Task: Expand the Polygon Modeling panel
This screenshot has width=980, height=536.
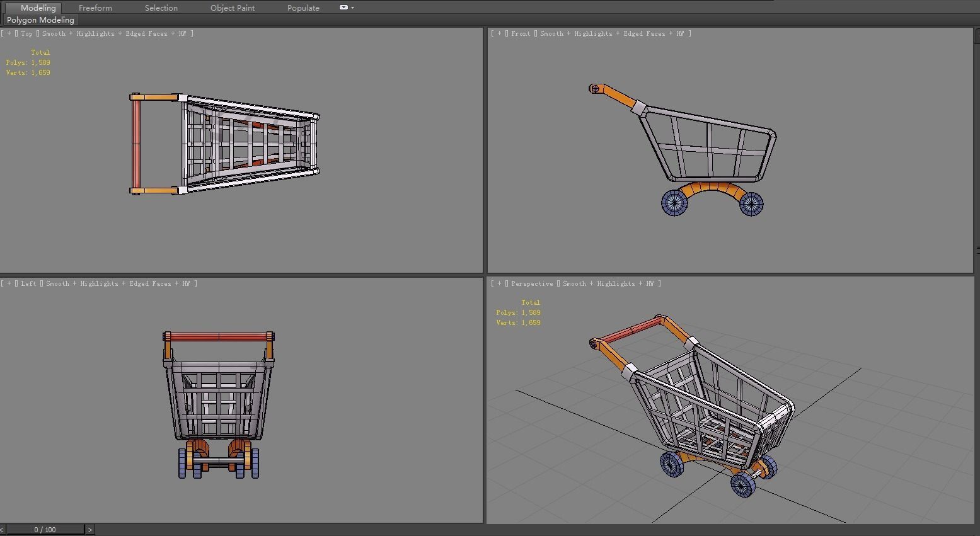Action: (x=40, y=20)
